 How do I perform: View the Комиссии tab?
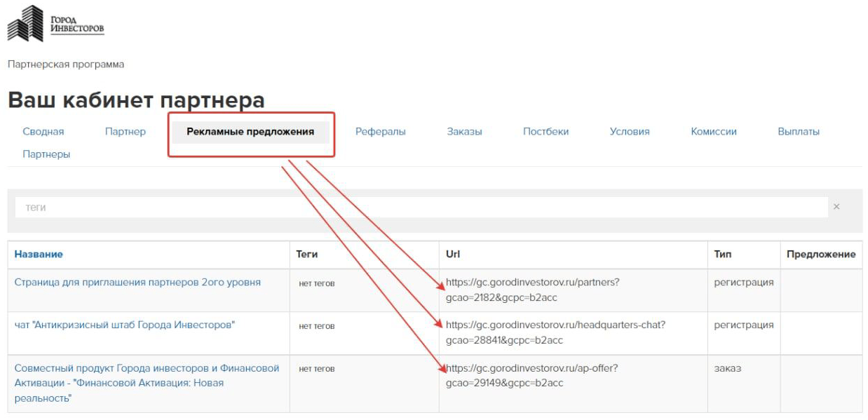pos(714,131)
